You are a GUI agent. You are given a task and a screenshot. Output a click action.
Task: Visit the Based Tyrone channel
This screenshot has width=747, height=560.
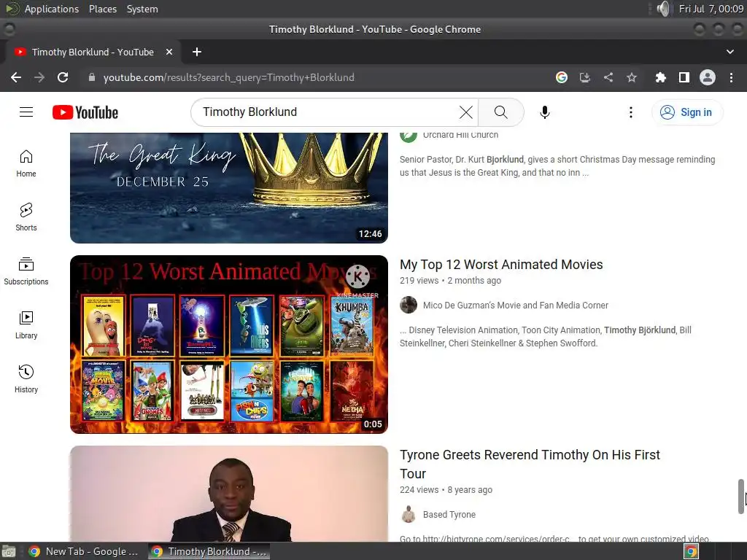tap(449, 515)
